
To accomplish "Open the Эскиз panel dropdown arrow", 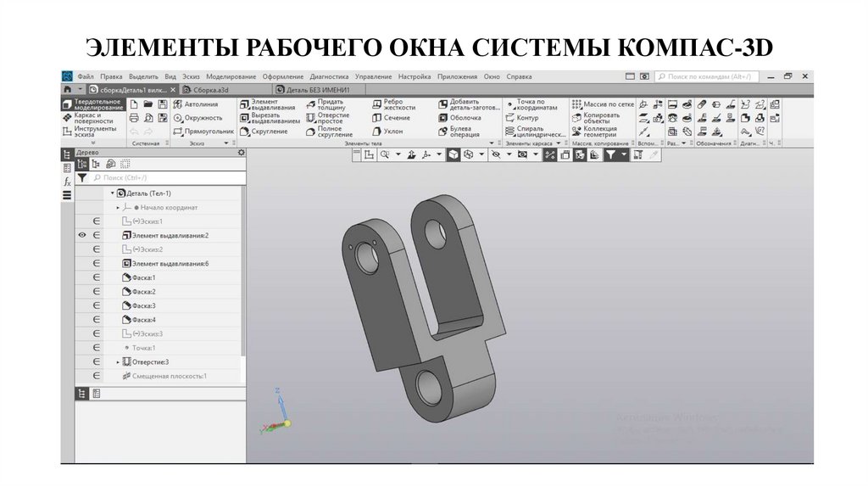I will pyautogui.click(x=225, y=143).
